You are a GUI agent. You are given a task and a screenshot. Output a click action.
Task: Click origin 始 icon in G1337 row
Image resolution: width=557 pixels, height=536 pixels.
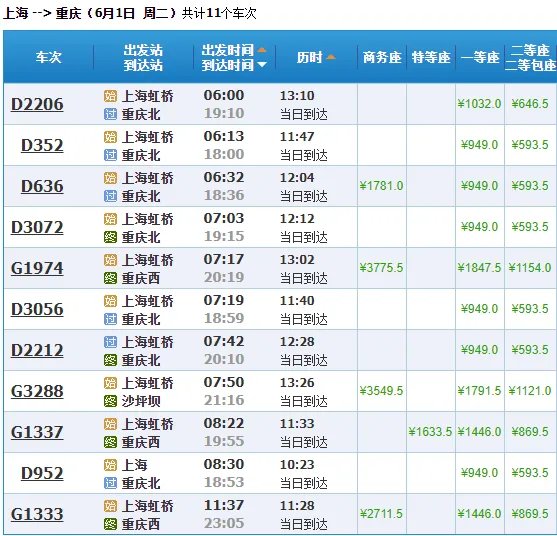110,424
